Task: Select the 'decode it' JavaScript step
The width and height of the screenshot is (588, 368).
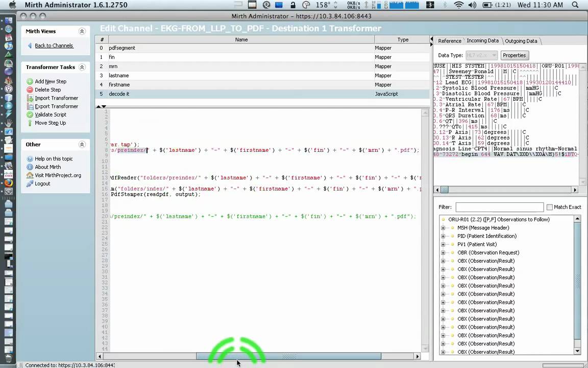Action: click(x=262, y=94)
